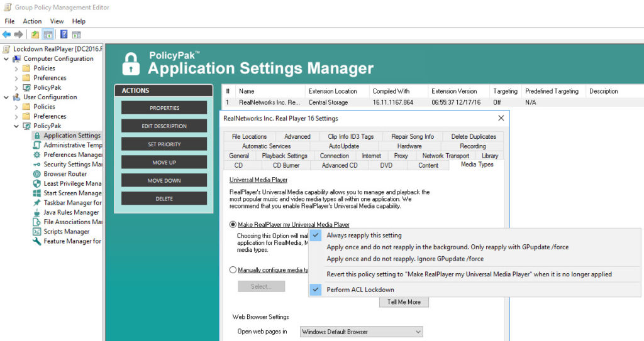Click the Application Settings lock icon in tree
Screen dimensions: 644x341
coord(37,136)
